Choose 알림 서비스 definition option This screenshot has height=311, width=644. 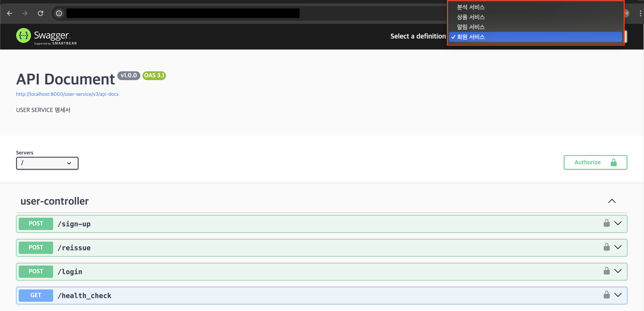[x=471, y=27]
